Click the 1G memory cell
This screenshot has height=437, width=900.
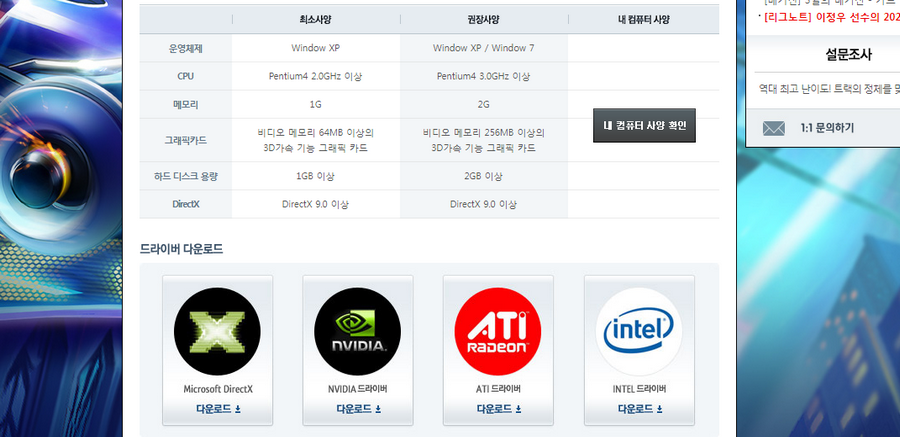click(x=316, y=105)
